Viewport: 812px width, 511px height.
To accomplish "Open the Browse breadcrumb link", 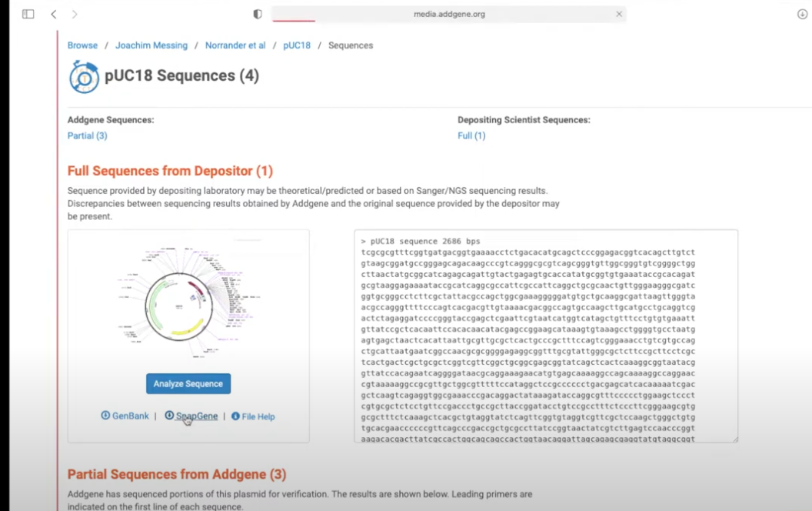I will point(82,45).
